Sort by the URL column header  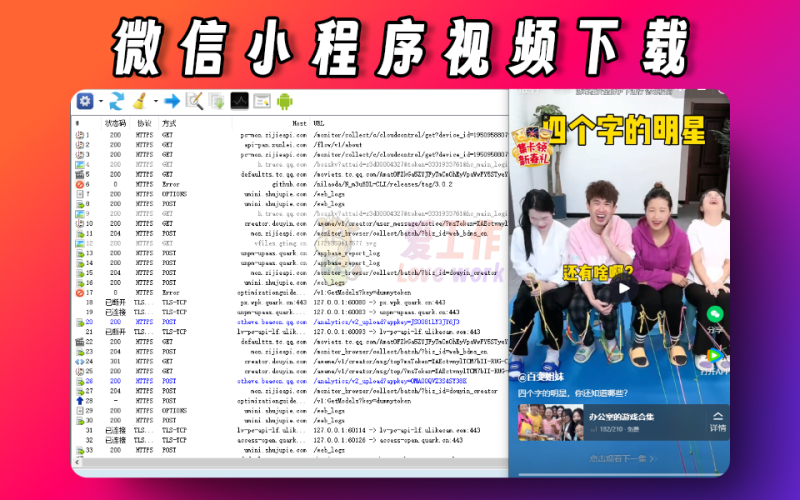(x=318, y=123)
